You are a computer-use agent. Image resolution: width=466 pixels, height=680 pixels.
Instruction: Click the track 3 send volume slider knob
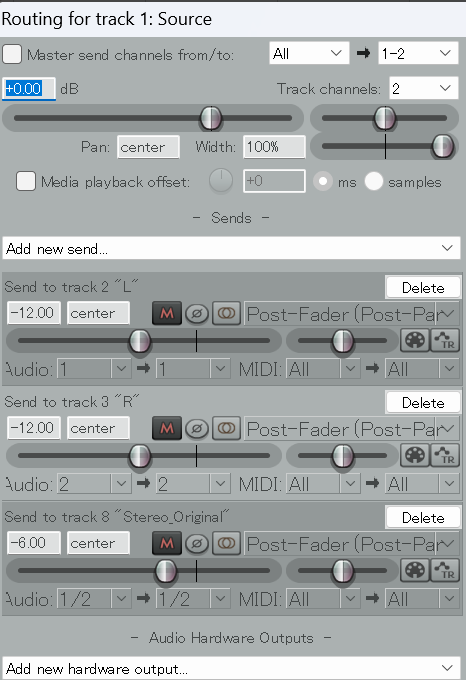[x=140, y=456]
